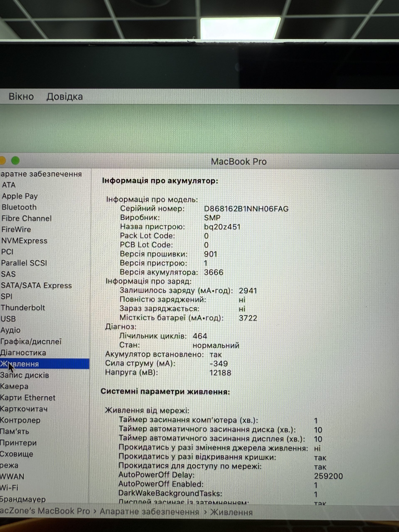Select Пам'ять in the sidebar
Image resolution: width=399 pixels, height=532 pixels.
(x=15, y=431)
